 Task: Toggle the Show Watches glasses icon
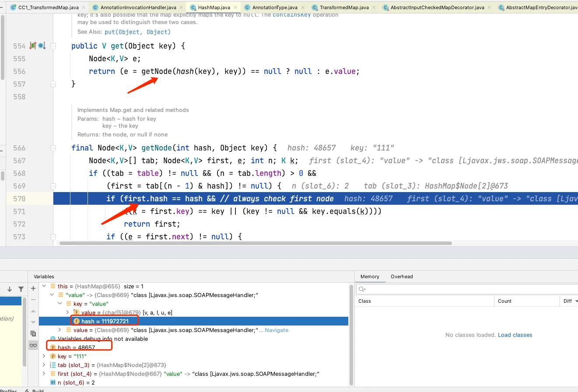point(33,345)
